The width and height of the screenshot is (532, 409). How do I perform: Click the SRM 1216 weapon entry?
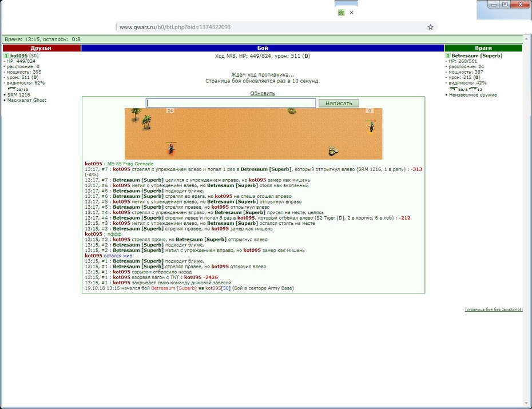pos(18,95)
